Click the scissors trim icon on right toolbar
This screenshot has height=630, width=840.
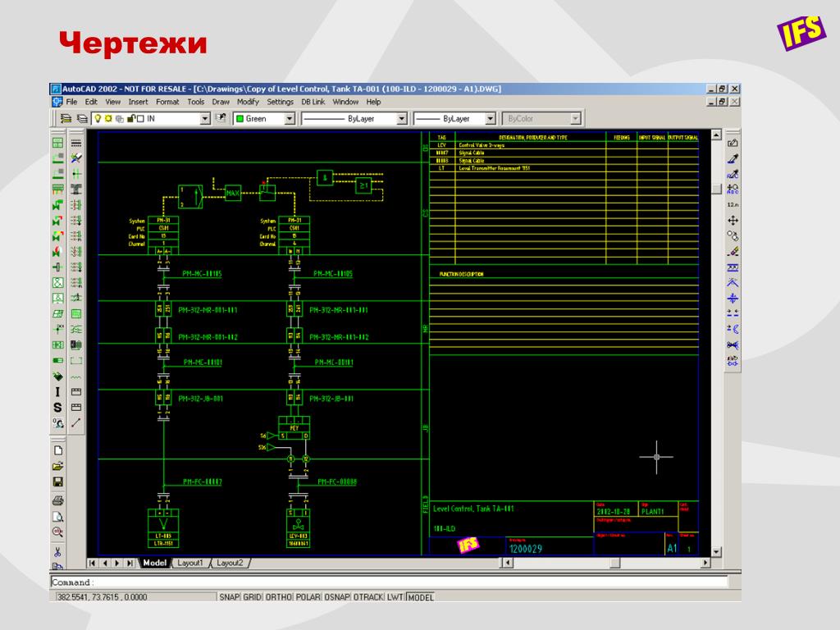coord(733,345)
